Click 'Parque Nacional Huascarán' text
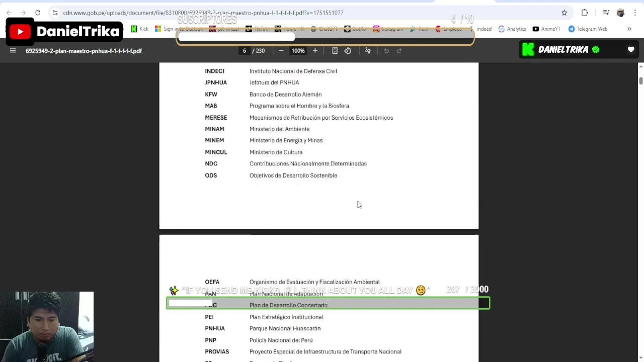The height and width of the screenshot is (362, 644). coord(285,329)
